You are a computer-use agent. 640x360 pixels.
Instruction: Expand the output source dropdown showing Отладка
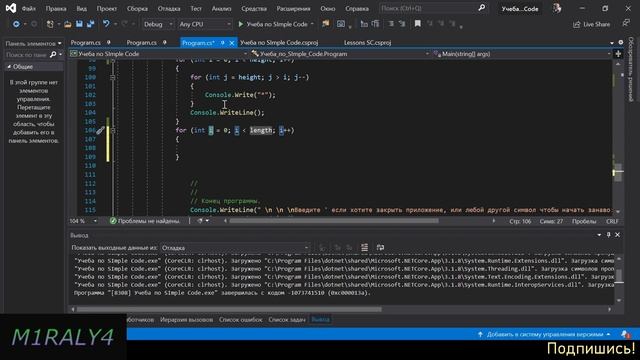pyautogui.click(x=235, y=248)
